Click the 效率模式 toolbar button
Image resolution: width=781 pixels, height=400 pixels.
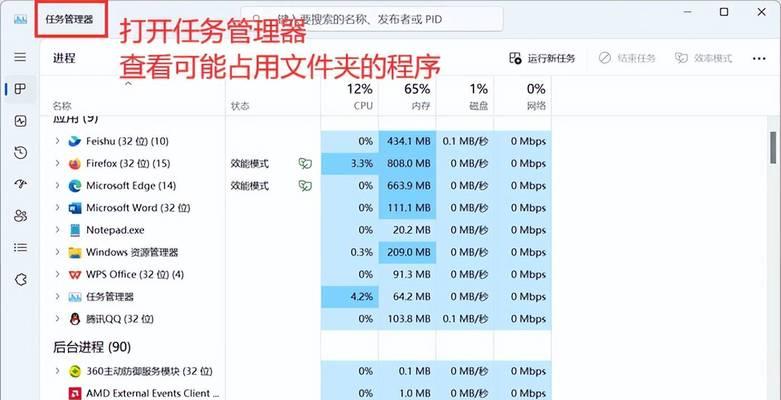point(703,58)
